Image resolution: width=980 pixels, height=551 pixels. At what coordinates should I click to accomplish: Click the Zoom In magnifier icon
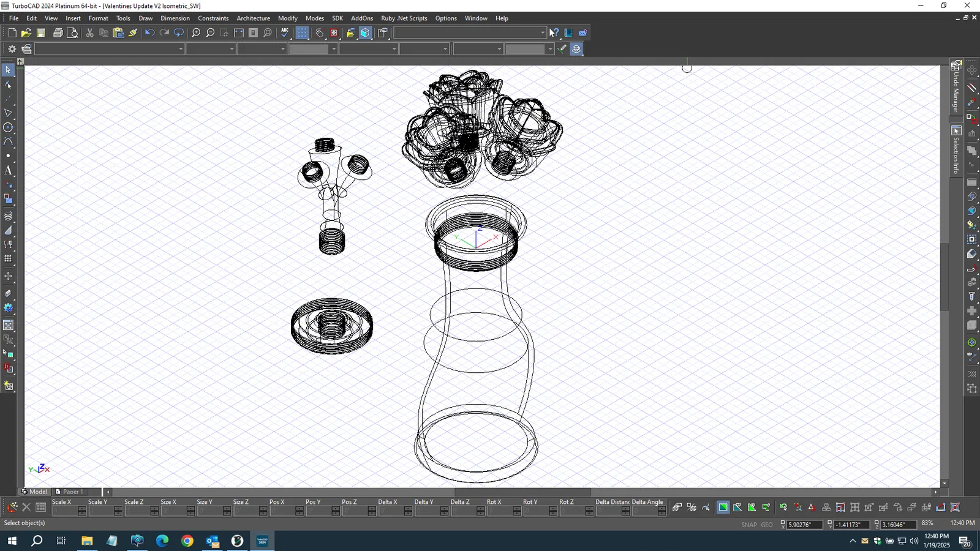196,33
